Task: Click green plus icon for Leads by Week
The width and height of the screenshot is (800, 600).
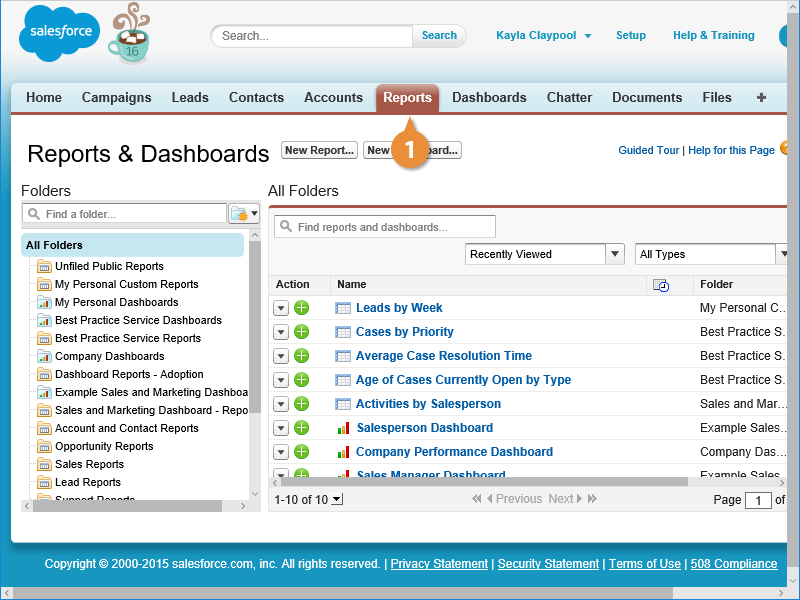Action: click(x=302, y=308)
